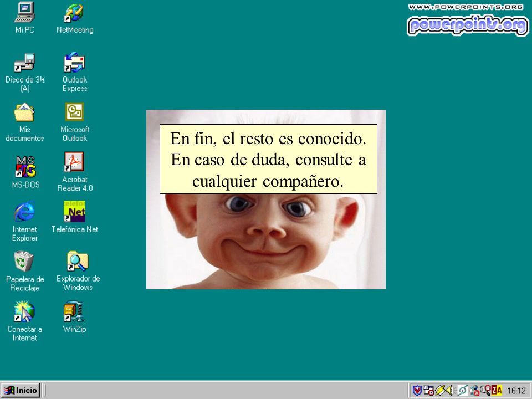Select the Disco de 3½ (A) icon
The height and width of the screenshot is (399, 532).
25,73
